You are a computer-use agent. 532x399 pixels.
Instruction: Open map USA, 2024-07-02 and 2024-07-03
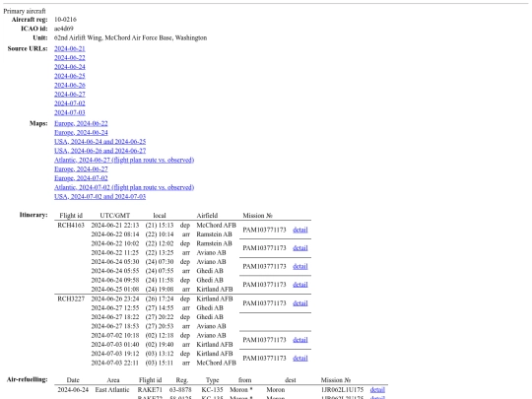100,196
